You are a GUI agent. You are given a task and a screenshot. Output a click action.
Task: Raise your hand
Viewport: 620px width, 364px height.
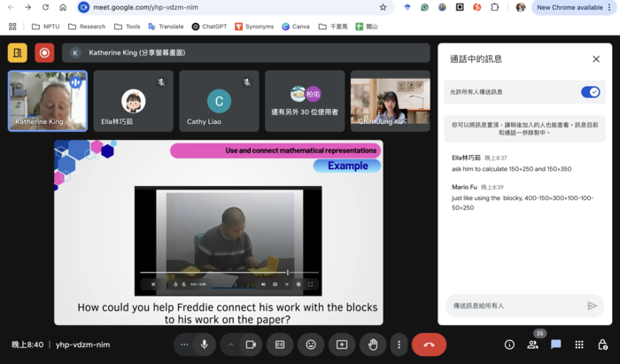(x=373, y=345)
